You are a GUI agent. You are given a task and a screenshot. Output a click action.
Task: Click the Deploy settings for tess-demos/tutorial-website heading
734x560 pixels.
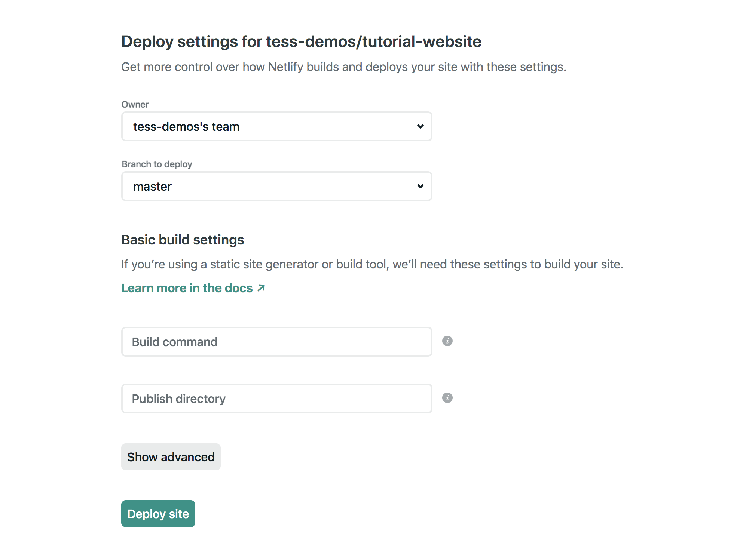(x=301, y=41)
